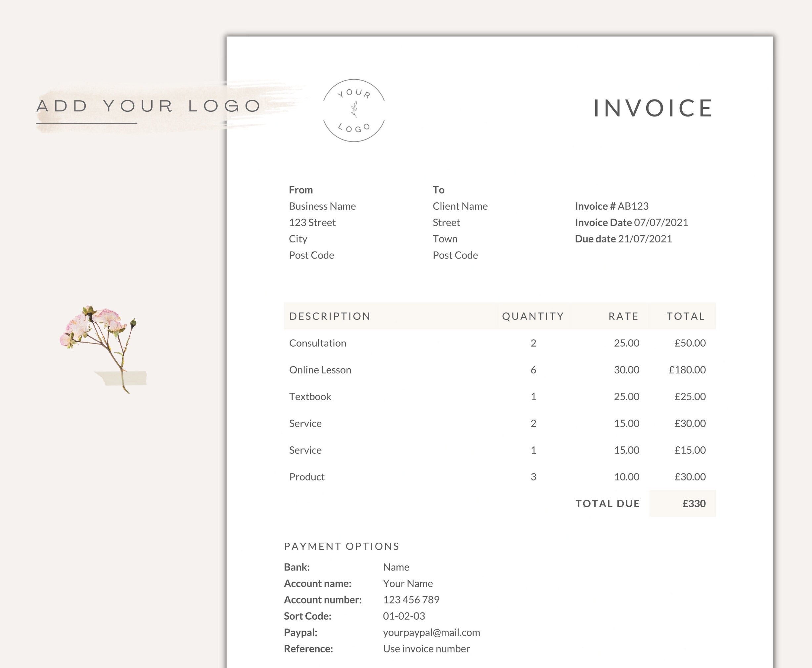The height and width of the screenshot is (668, 812).
Task: Click the ADD YOUR LOGO heading
Action: coord(149,106)
